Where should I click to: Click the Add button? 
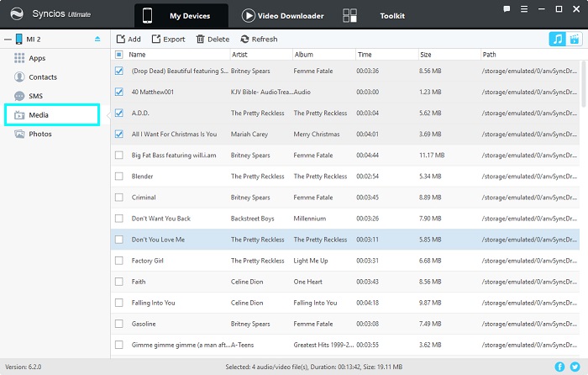coord(129,39)
